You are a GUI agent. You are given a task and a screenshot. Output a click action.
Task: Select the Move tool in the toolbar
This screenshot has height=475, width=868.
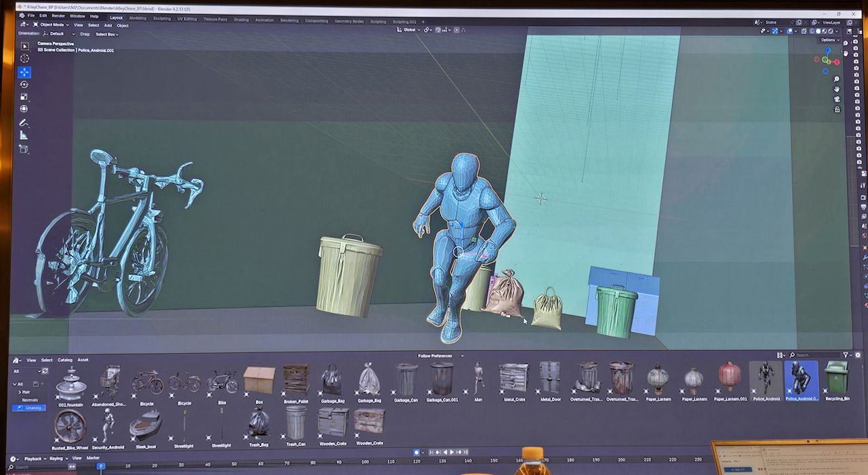point(24,72)
